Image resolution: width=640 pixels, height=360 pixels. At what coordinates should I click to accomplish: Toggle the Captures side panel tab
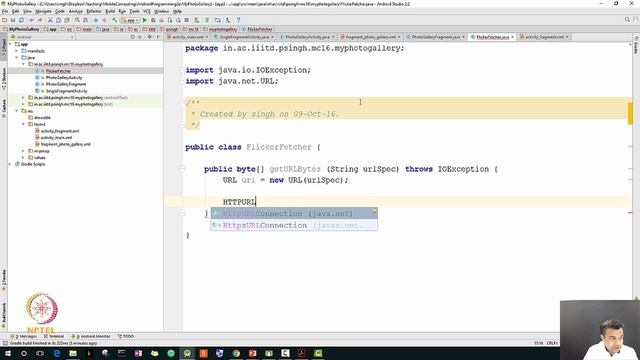coord(4,109)
